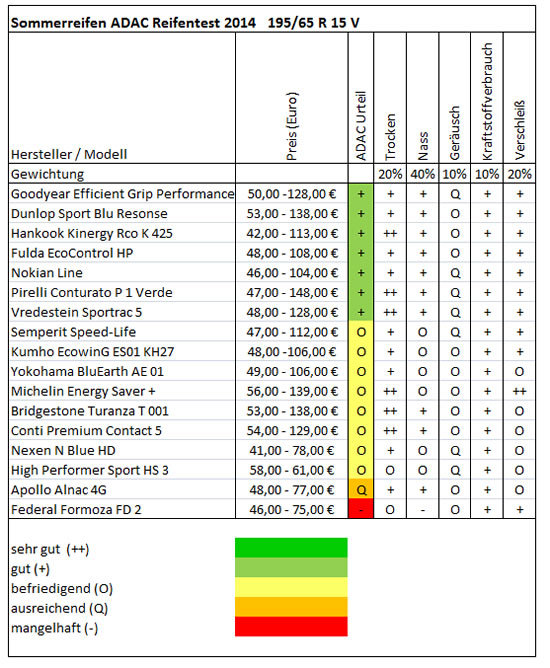Click the Nexen N Blue HD price cell
Viewport: 550px width, 668px height.
point(292,450)
